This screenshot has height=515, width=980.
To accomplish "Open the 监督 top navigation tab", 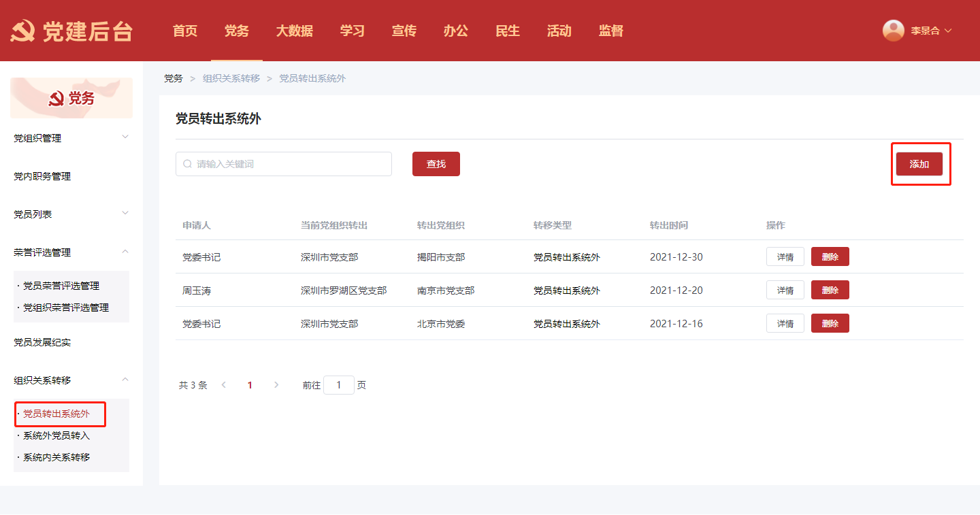I will 610,31.
